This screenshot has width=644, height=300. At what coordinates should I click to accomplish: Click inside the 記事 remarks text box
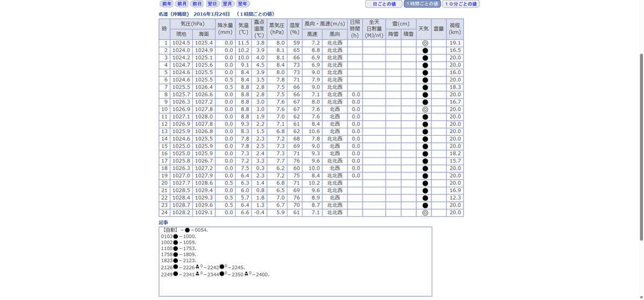point(295,261)
